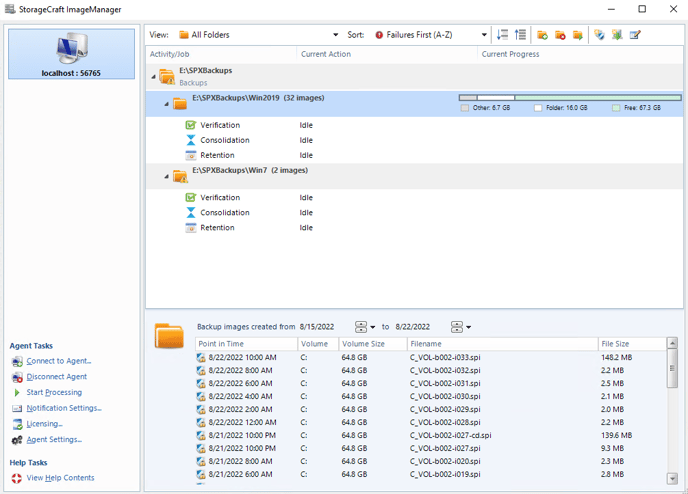Click the File Size column header
This screenshot has width=688, height=494.
[632, 344]
